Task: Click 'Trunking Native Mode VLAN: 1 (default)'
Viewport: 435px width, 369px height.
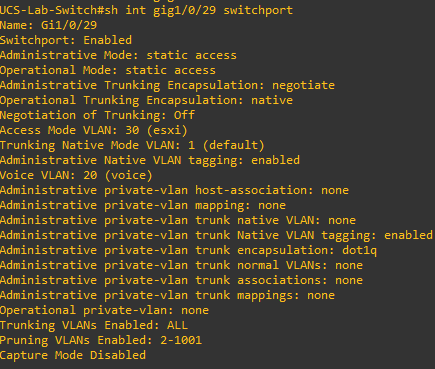Action: tap(132, 145)
